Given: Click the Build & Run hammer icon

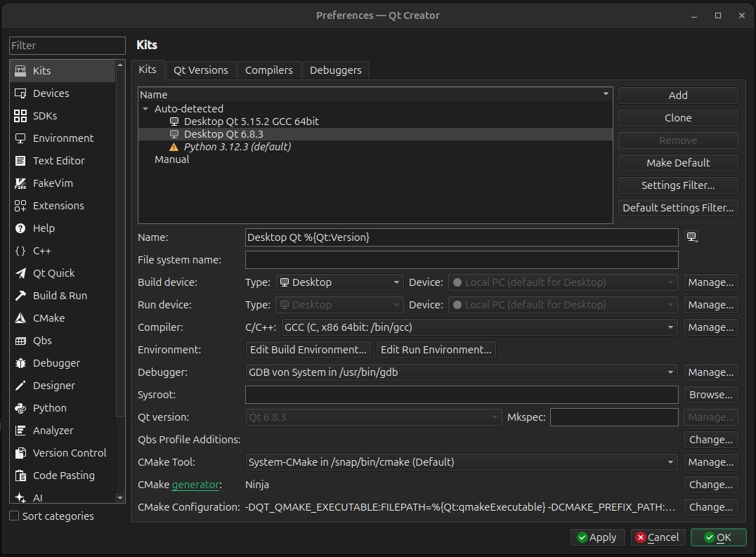Looking at the screenshot, I should tap(20, 296).
